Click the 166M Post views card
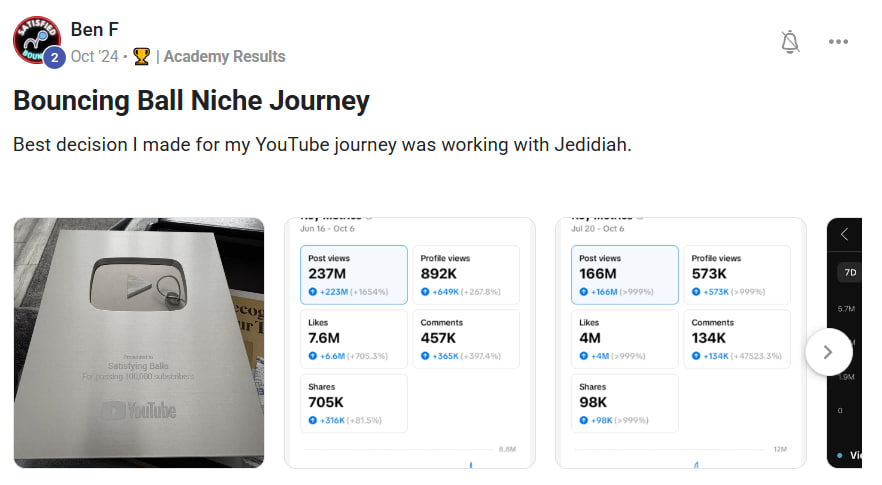Viewport: 882px width, 485px height. pyautogui.click(x=625, y=275)
